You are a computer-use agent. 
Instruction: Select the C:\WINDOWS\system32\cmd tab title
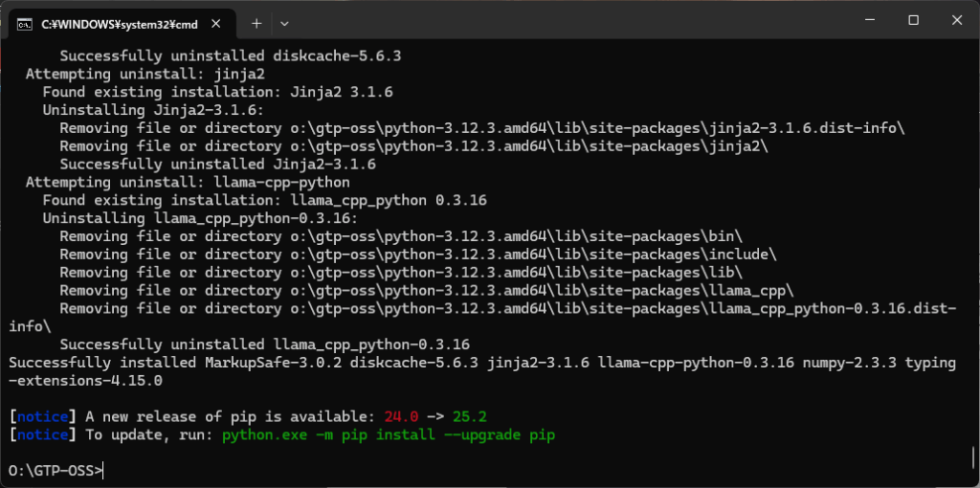coord(120,24)
